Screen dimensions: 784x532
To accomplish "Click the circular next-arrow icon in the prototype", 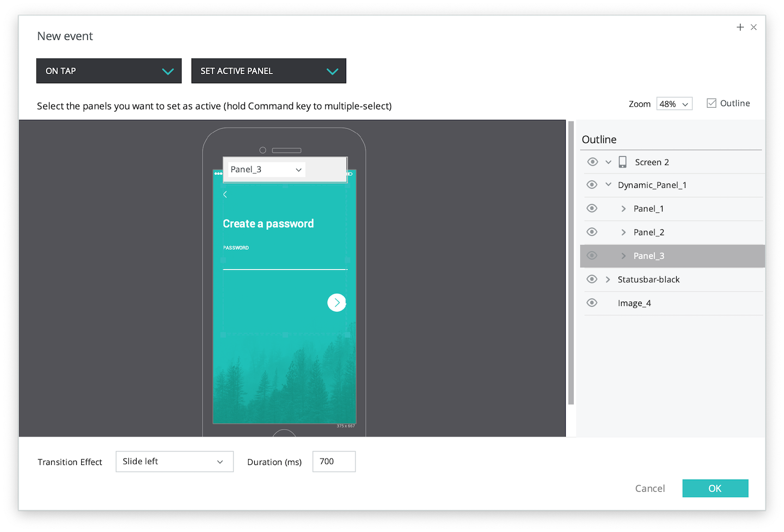I will (x=336, y=302).
